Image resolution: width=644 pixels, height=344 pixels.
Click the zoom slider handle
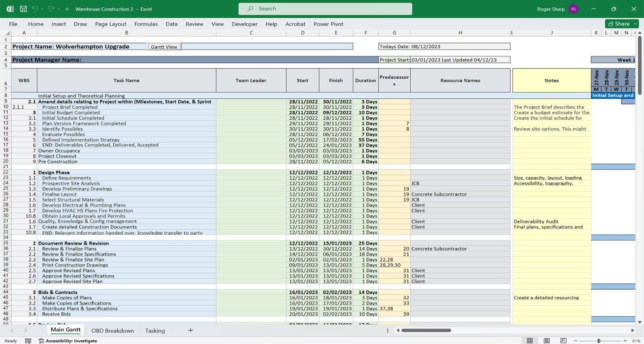[599, 341]
